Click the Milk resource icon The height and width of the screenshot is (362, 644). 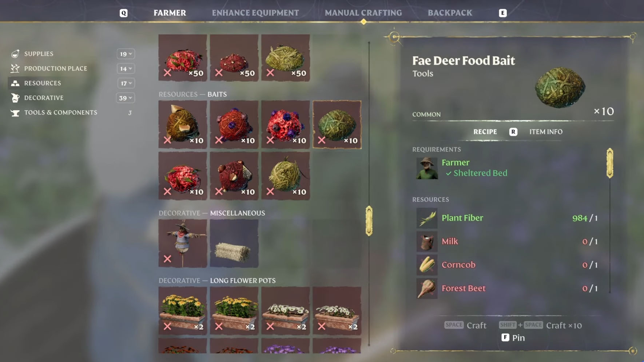point(427,241)
